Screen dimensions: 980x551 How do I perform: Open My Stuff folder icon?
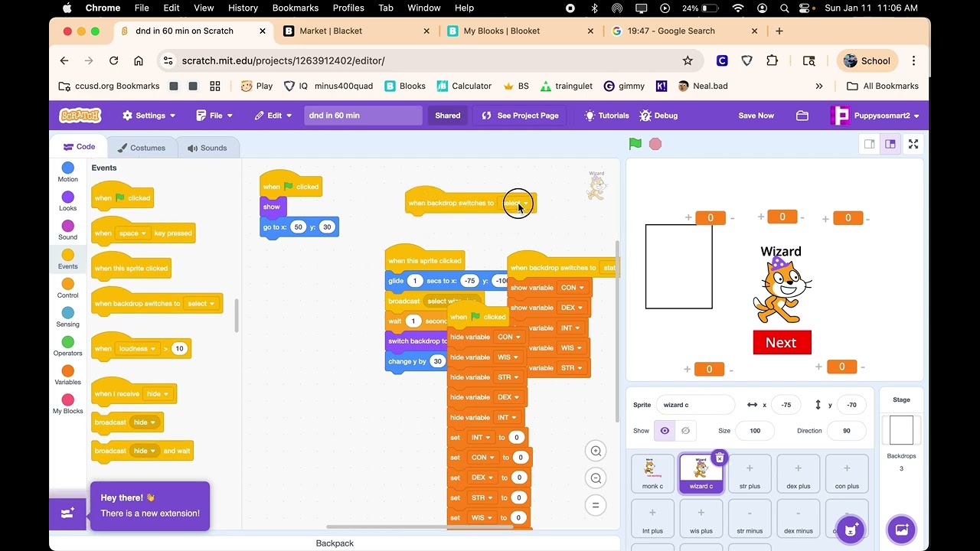tap(802, 116)
